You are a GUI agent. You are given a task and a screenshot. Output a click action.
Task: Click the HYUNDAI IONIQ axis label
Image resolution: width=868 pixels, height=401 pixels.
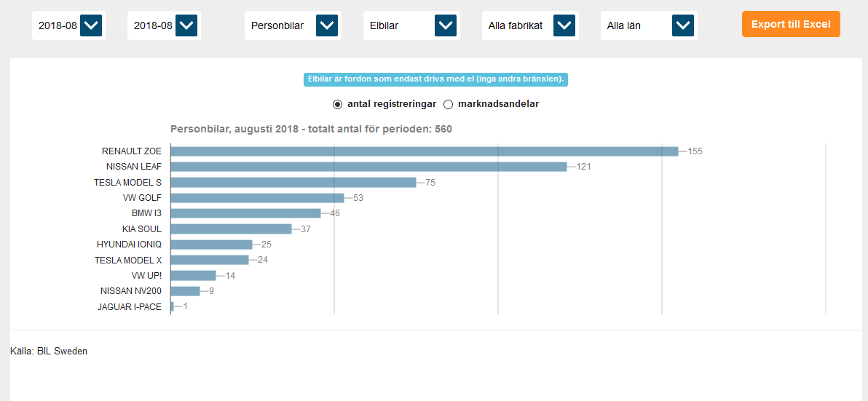click(130, 244)
